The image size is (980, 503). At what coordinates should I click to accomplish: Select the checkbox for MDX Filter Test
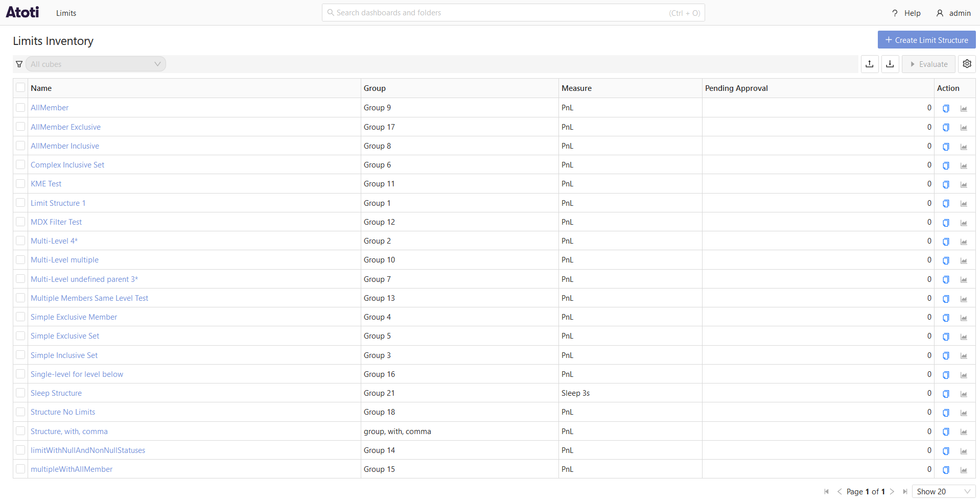[20, 222]
